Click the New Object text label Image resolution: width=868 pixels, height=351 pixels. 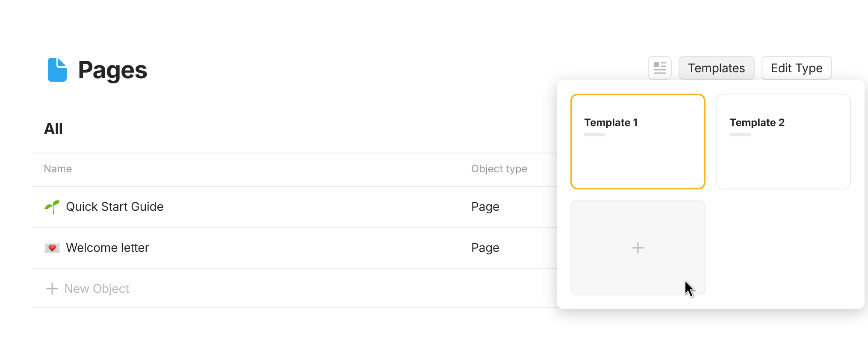[x=97, y=289]
